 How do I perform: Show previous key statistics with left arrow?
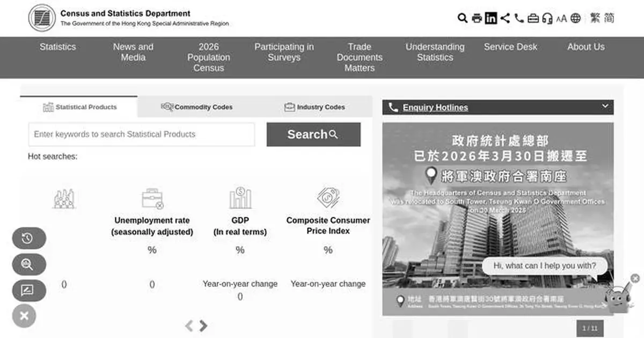tap(189, 326)
